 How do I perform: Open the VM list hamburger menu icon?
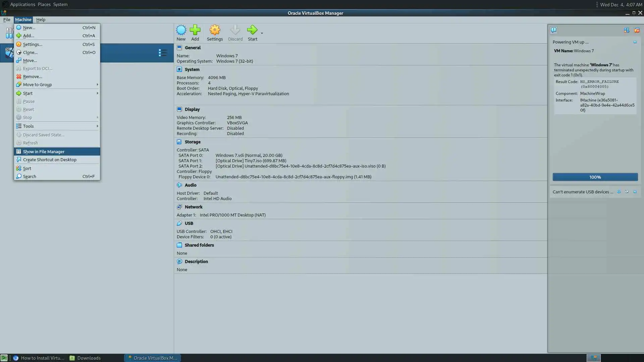pos(162,53)
